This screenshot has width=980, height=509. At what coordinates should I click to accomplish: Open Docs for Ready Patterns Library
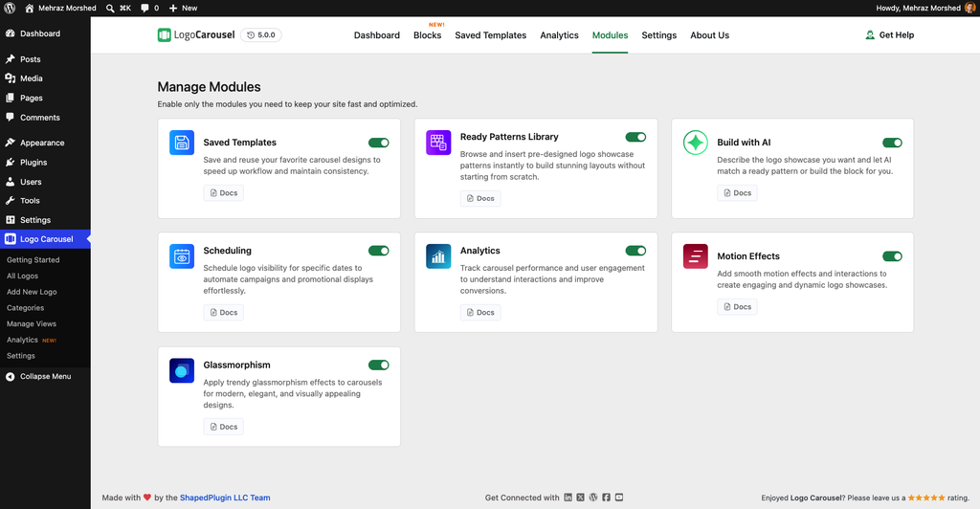pyautogui.click(x=480, y=199)
